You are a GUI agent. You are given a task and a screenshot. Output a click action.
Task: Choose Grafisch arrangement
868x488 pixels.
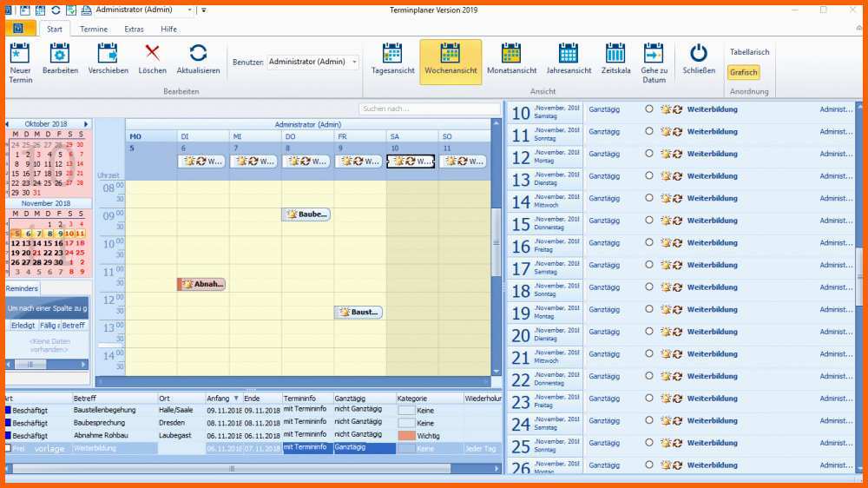coord(744,73)
